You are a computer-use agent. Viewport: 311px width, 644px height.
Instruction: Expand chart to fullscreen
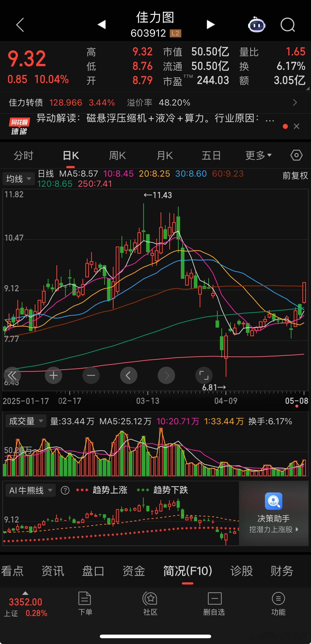(204, 375)
